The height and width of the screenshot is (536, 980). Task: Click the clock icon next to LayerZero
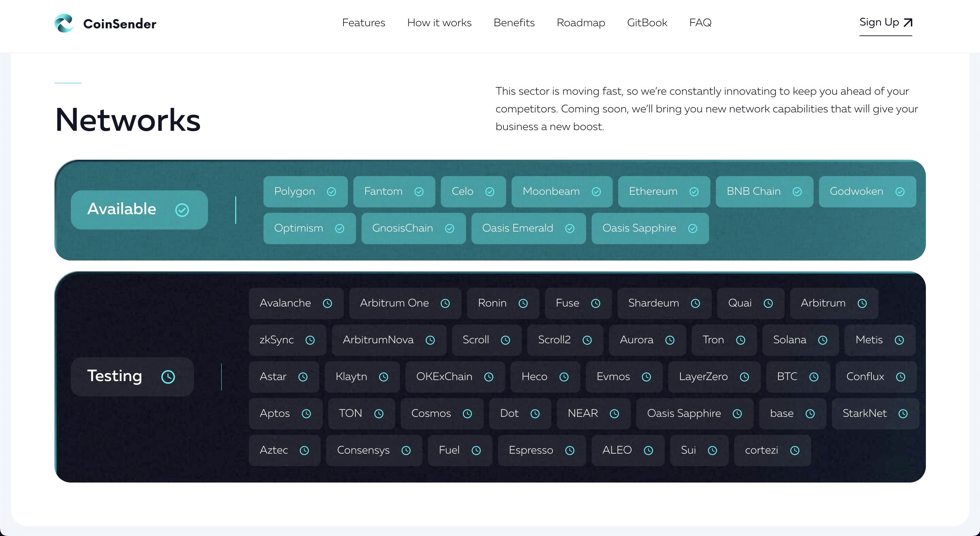[744, 377]
